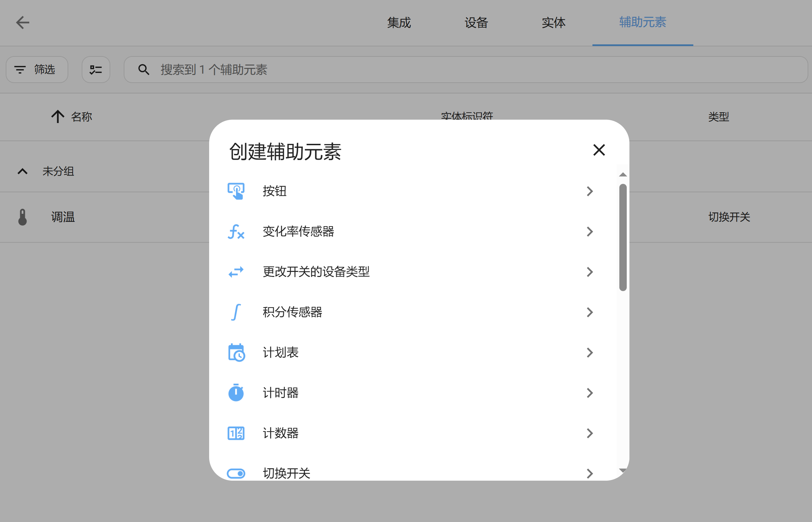Viewport: 812px width, 522px height.
Task: Click the counter icon of 计数器
Action: [236, 433]
